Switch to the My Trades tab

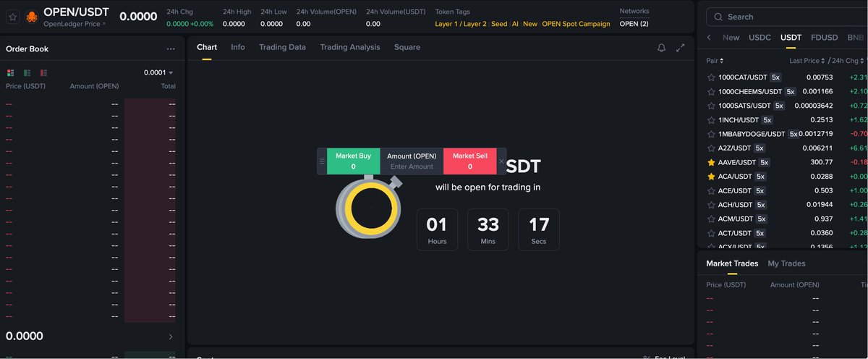tap(786, 263)
